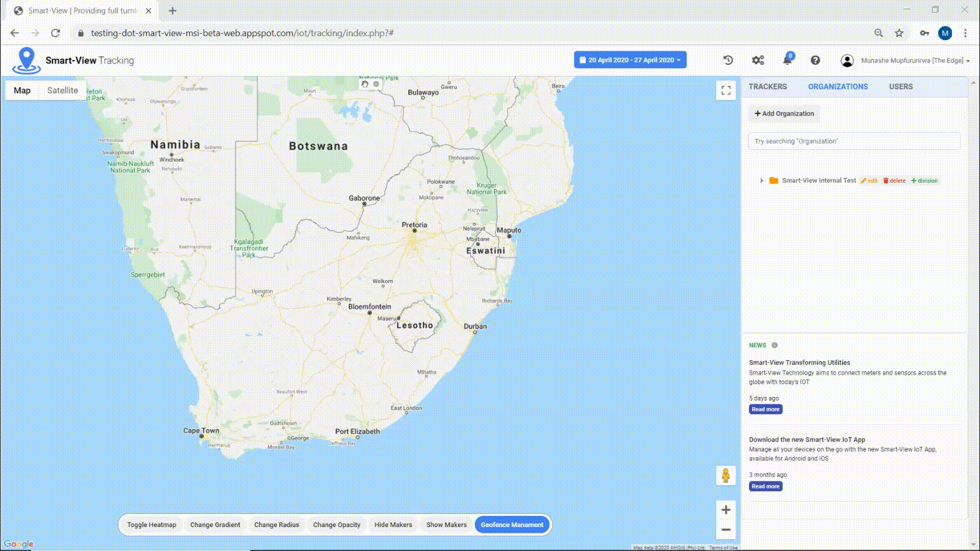Image resolution: width=980 pixels, height=551 pixels.
Task: Open Geofence Management
Action: pyautogui.click(x=512, y=525)
